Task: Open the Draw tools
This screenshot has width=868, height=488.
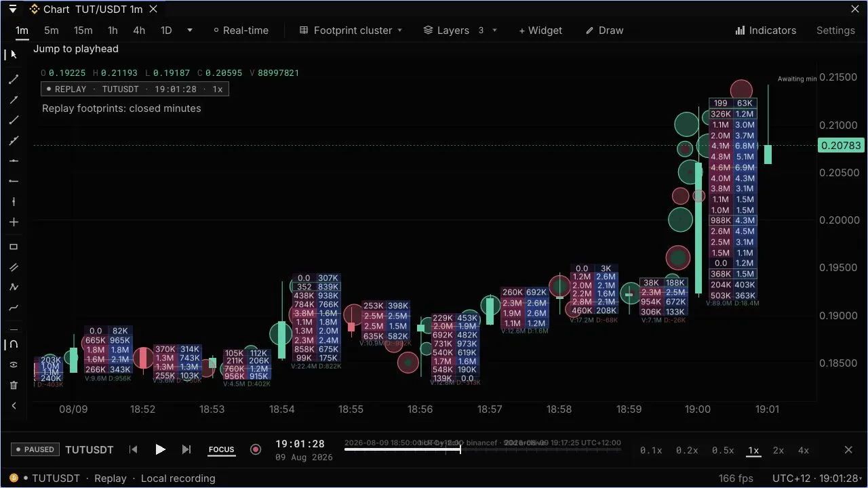Action: pyautogui.click(x=604, y=30)
